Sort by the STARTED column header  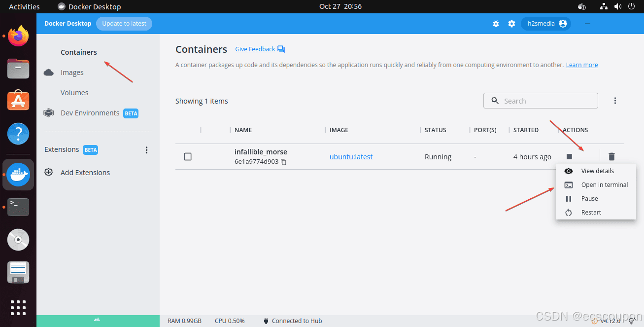point(526,130)
